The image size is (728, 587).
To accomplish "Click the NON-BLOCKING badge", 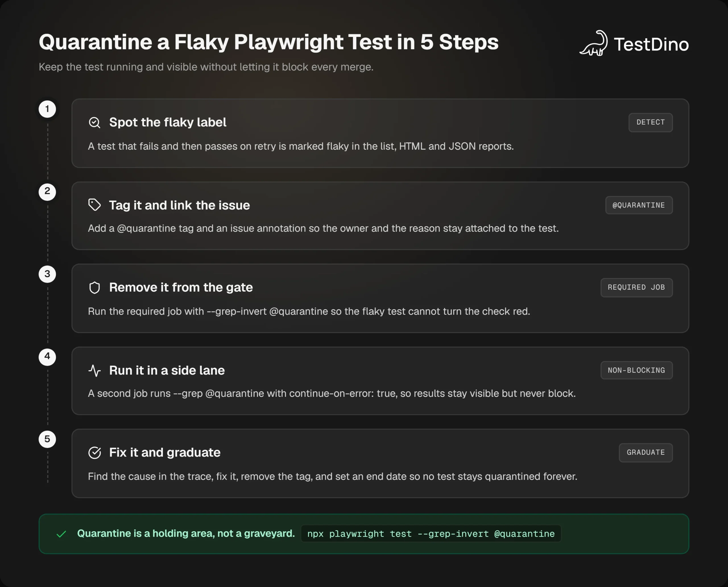I will pos(636,370).
